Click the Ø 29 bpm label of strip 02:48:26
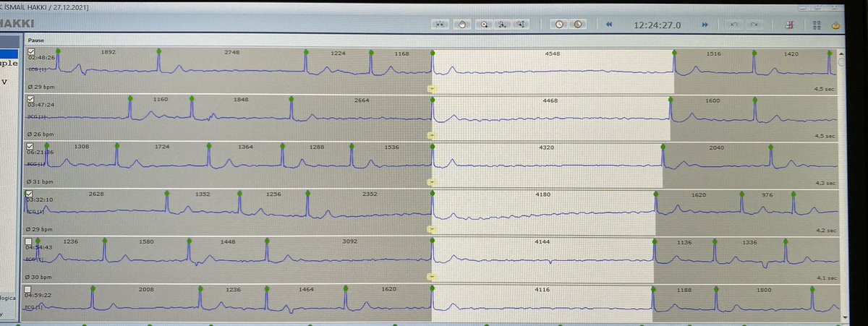868x326 pixels. coord(40,86)
